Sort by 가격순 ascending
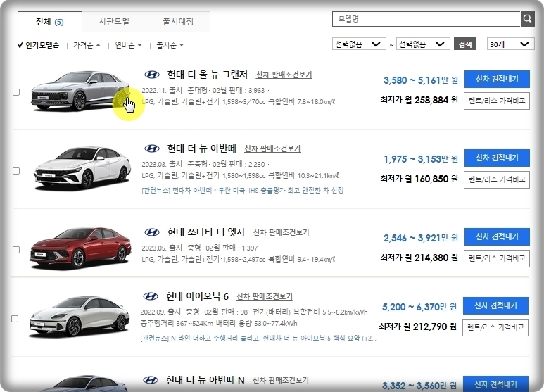Viewport: 544px width, 392px height. pyautogui.click(x=87, y=45)
